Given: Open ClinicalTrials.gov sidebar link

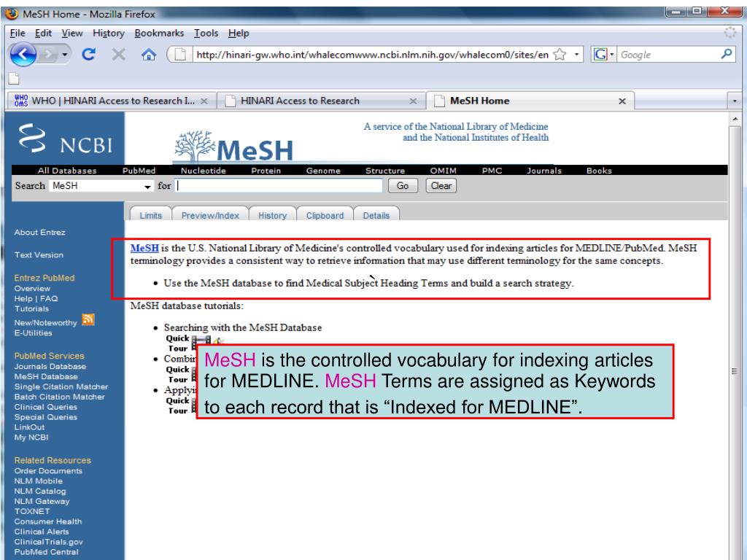Looking at the screenshot, I should click(x=48, y=542).
